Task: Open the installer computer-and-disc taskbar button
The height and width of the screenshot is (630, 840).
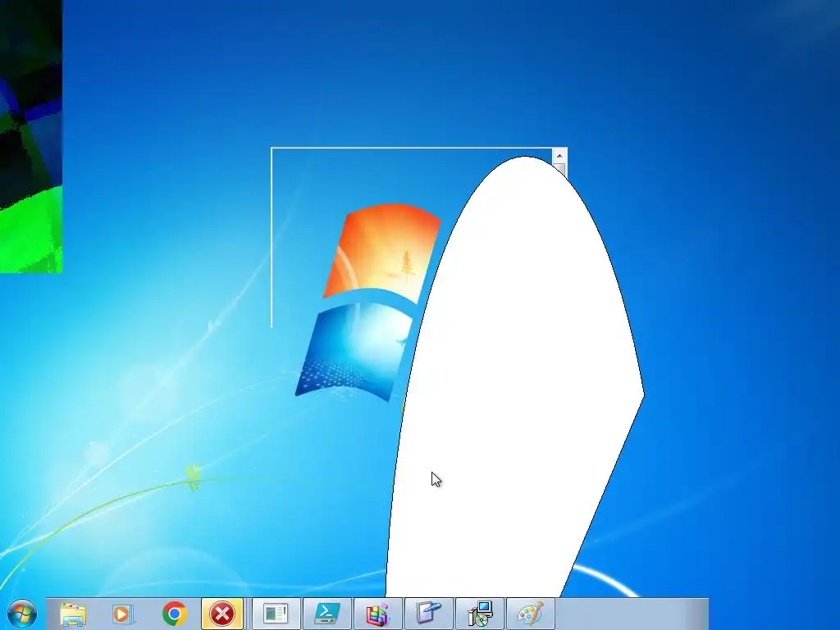Action: tap(479, 614)
